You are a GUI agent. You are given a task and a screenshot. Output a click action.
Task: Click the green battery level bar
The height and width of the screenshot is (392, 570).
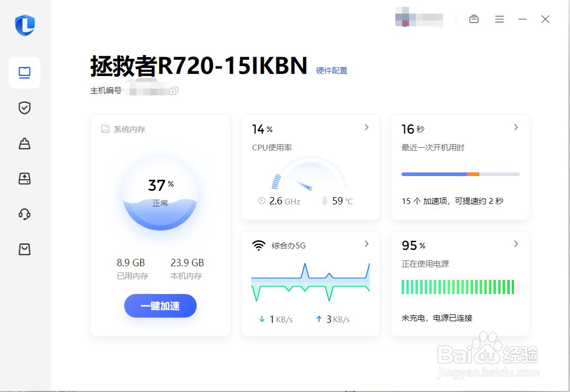point(459,287)
